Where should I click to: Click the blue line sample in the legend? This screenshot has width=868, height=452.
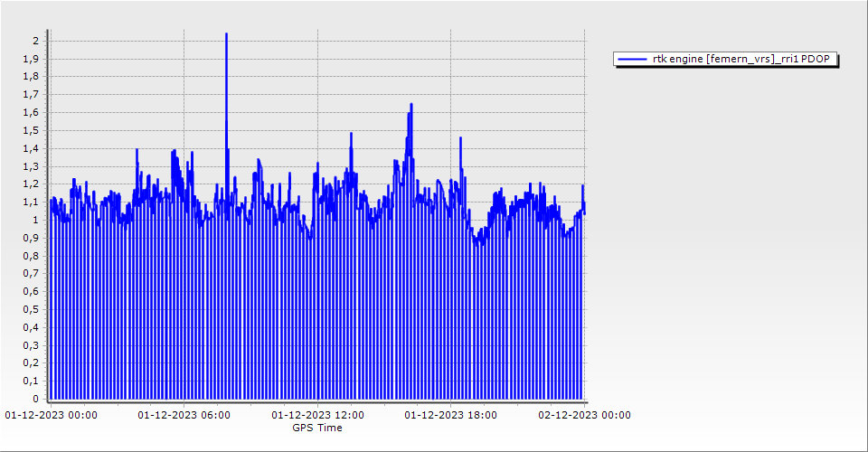630,59
